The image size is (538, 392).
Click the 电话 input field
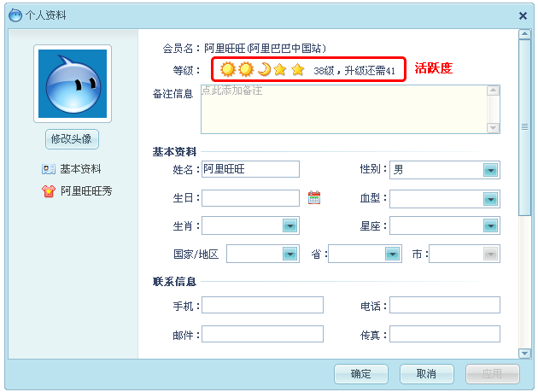(445, 305)
